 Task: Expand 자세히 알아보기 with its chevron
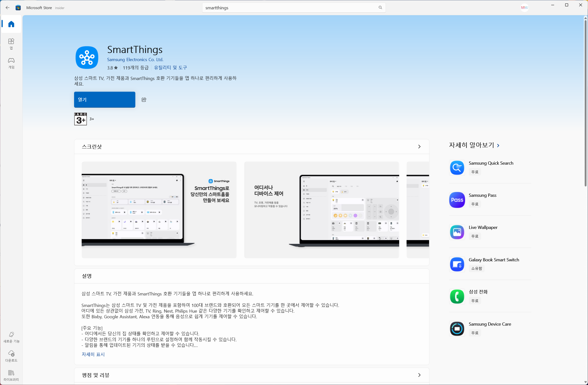pos(498,146)
